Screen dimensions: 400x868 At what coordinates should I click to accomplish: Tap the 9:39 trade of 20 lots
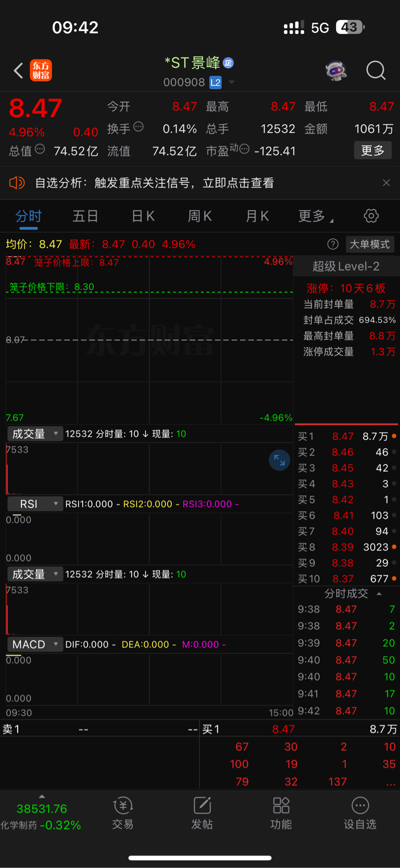click(x=346, y=643)
